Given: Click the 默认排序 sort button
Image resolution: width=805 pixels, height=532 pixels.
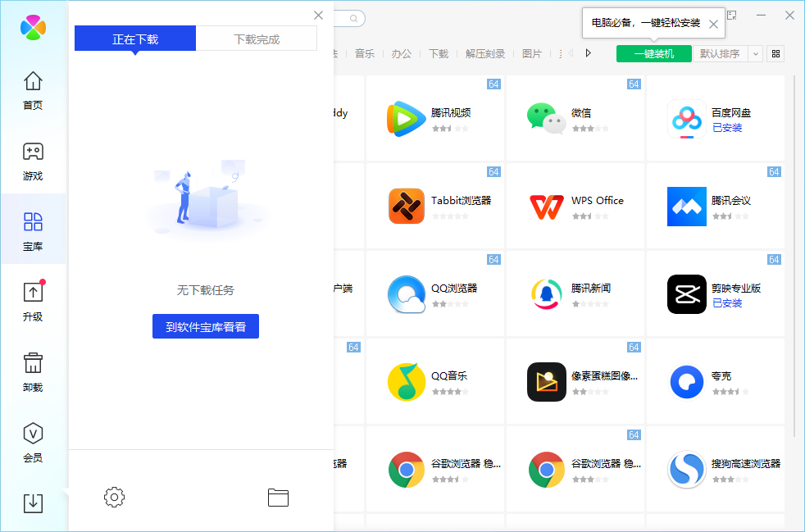Looking at the screenshot, I should [x=721, y=54].
